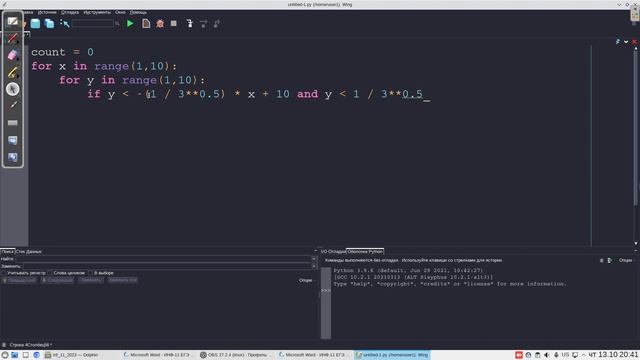Toggle the Слова целиком checkbox
Viewport: 640px width, 360px height.
[x=50, y=273]
